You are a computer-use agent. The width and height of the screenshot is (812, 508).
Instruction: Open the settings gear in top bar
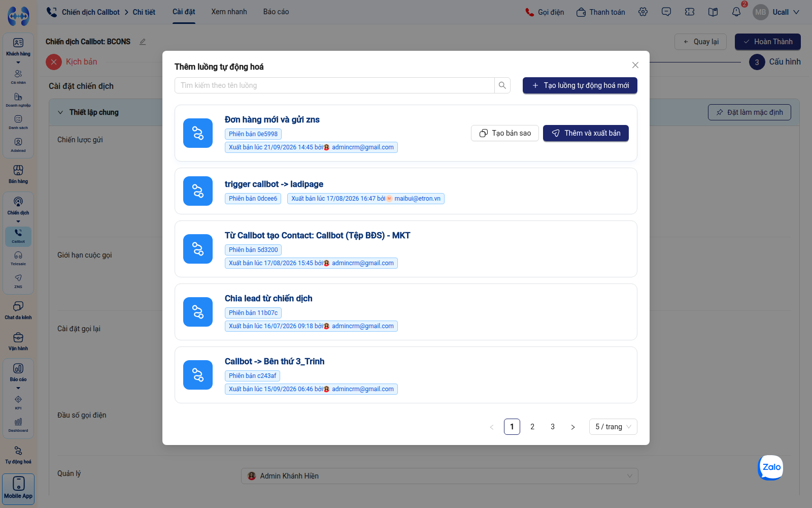click(x=643, y=12)
